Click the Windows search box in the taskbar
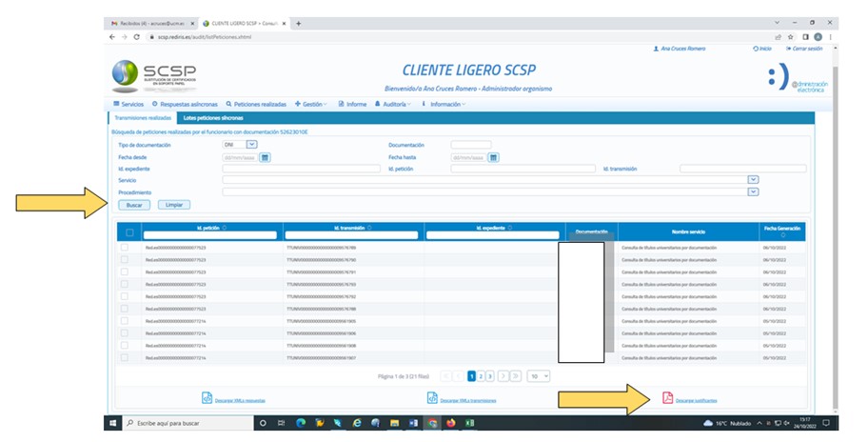Screen dimensions: 868x442 coord(188,423)
